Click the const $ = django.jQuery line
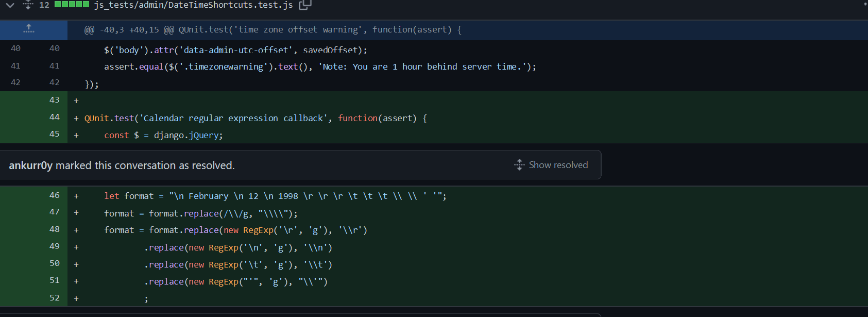Screen dimensions: 868x317 (x=163, y=136)
